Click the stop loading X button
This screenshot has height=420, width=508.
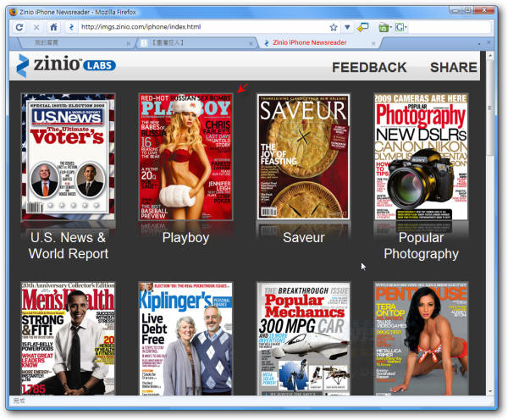36,27
